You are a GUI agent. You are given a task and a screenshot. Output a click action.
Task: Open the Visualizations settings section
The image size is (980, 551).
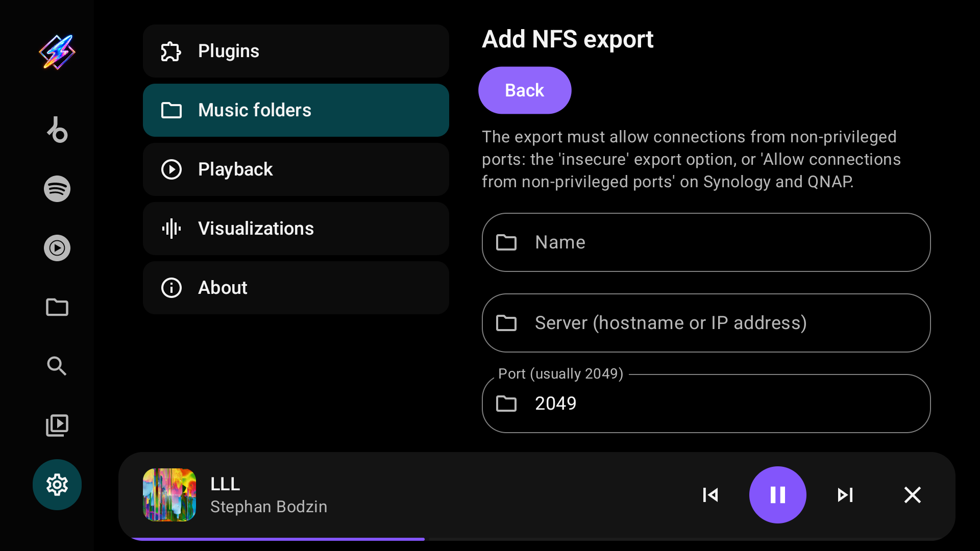click(296, 229)
